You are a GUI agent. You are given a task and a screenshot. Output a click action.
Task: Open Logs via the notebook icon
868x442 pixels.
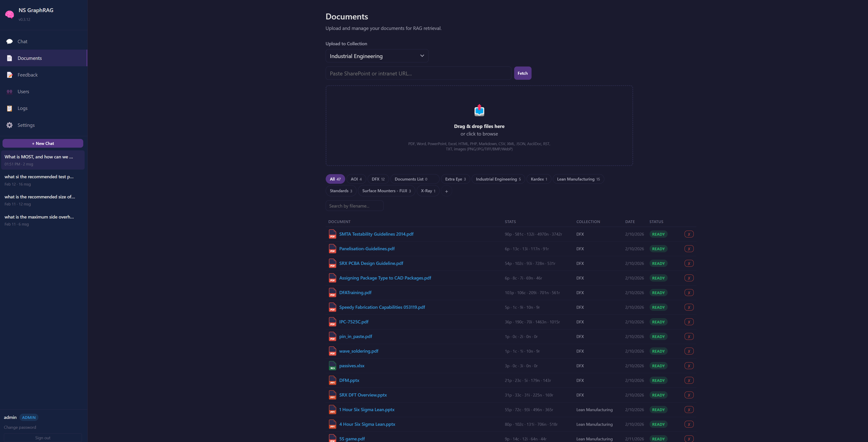(9, 108)
